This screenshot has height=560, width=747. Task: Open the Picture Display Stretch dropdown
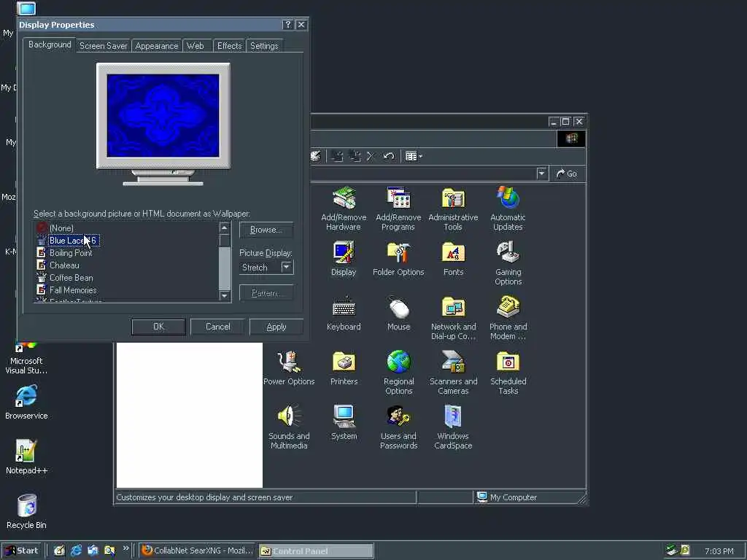(x=286, y=267)
